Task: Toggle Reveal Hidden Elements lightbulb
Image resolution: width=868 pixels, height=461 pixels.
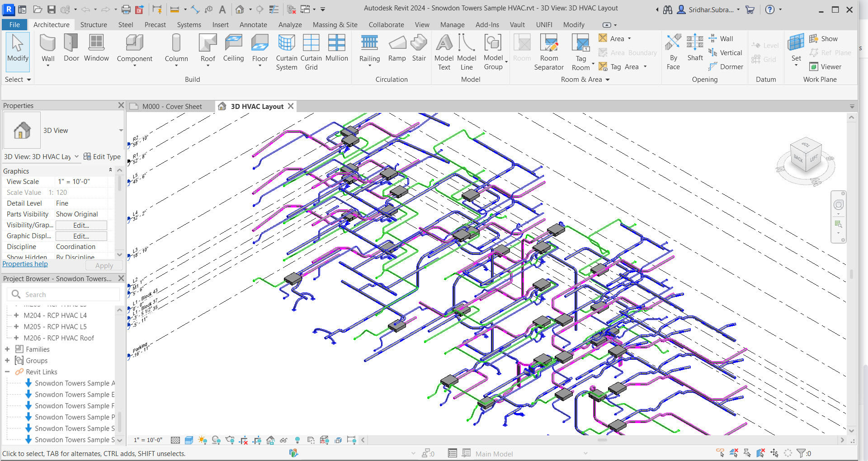Action: (x=297, y=440)
